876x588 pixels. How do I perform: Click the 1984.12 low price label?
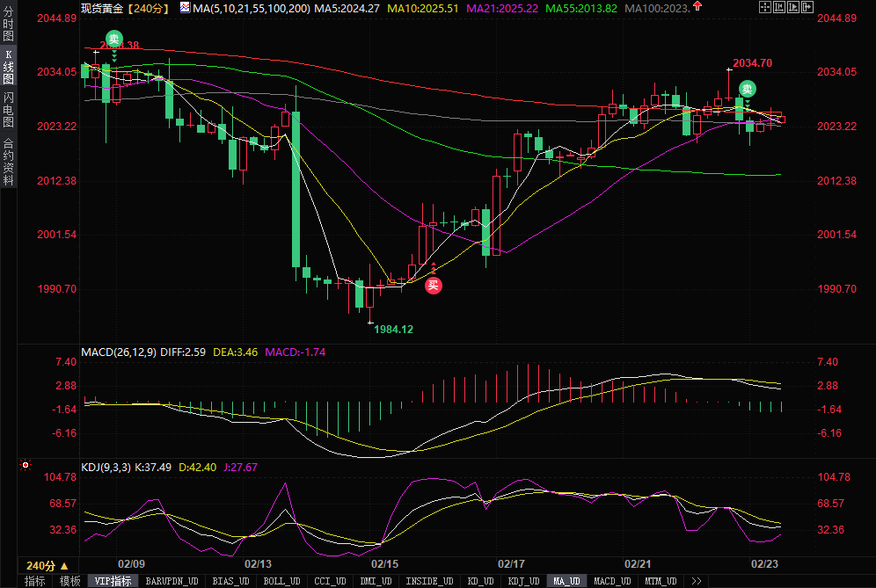[393, 329]
